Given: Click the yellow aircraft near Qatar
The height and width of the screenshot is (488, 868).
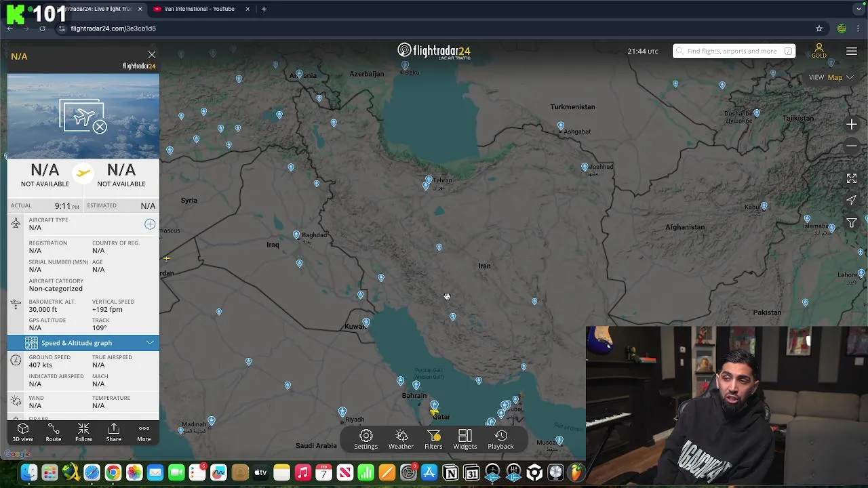Looking at the screenshot, I should click(434, 411).
